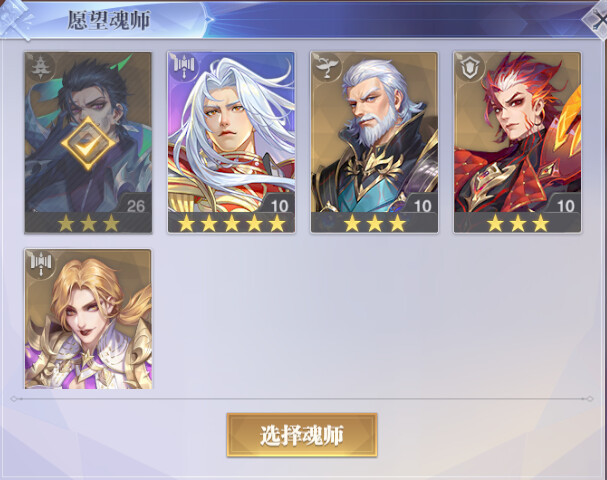The width and height of the screenshot is (607, 480).
Task: Select the red-haired shield soul master card
Action: (x=518, y=142)
